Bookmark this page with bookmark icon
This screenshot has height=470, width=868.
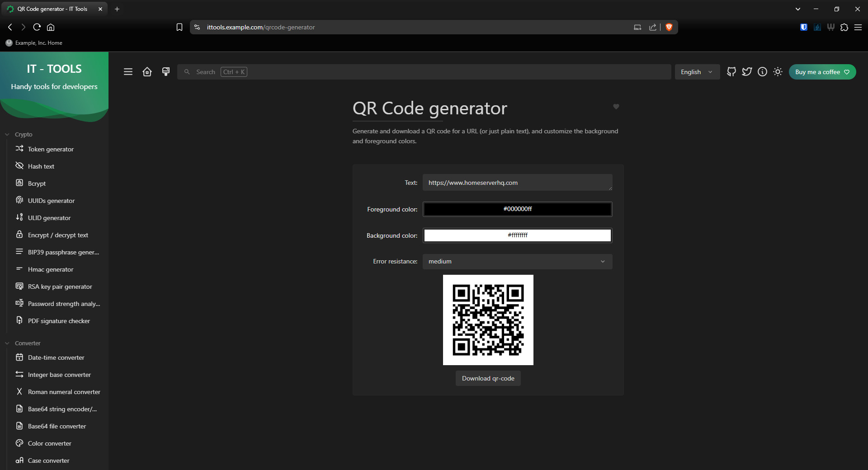click(x=179, y=27)
